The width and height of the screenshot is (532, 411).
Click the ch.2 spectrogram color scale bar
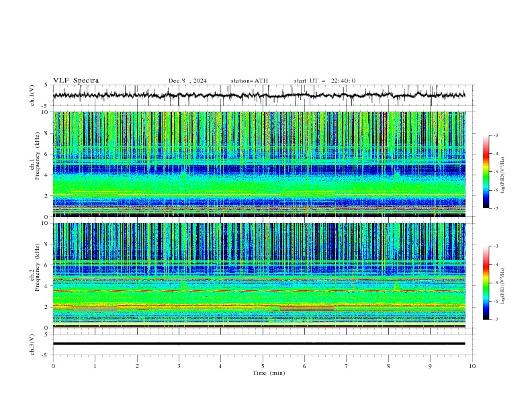pyautogui.click(x=486, y=283)
